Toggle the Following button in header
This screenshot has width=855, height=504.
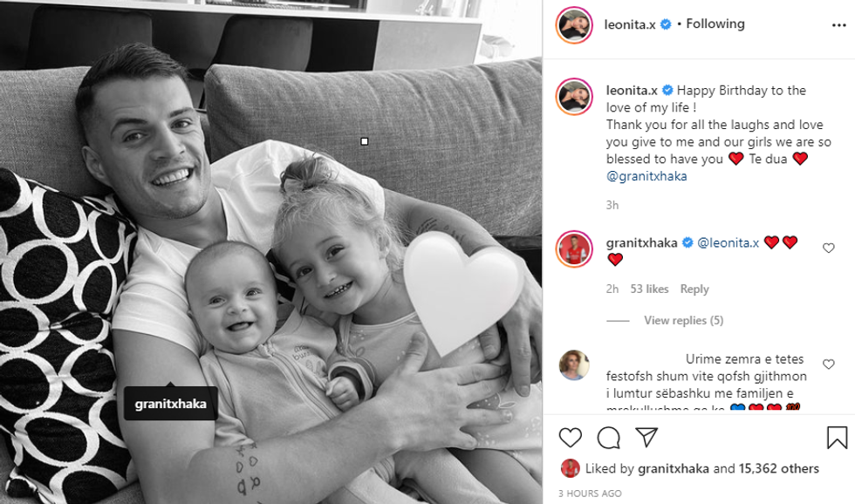coord(715,24)
